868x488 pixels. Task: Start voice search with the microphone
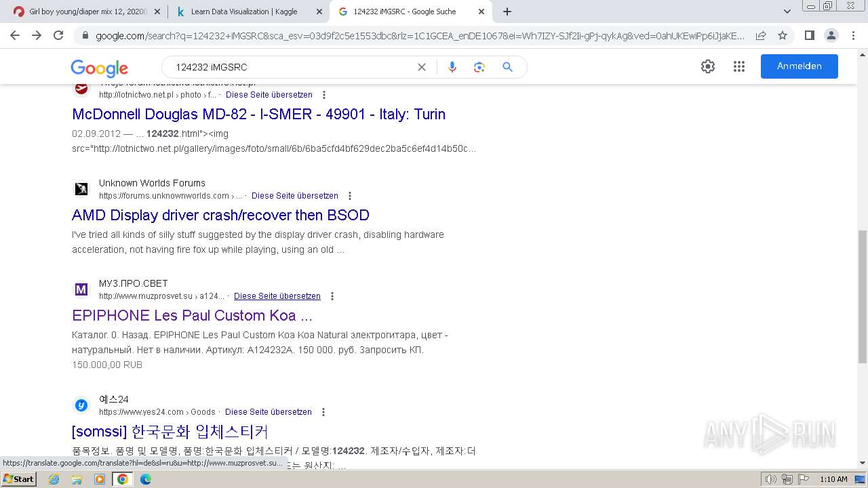tap(452, 67)
